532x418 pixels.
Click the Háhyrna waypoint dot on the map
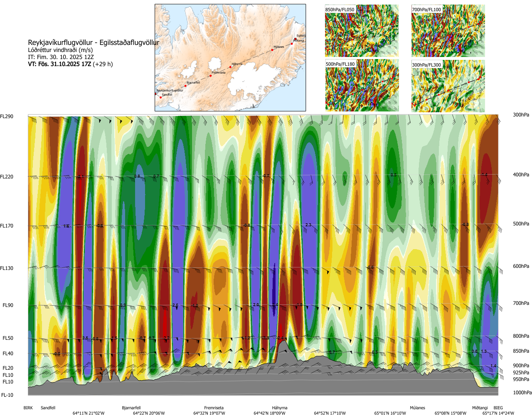[231, 67]
